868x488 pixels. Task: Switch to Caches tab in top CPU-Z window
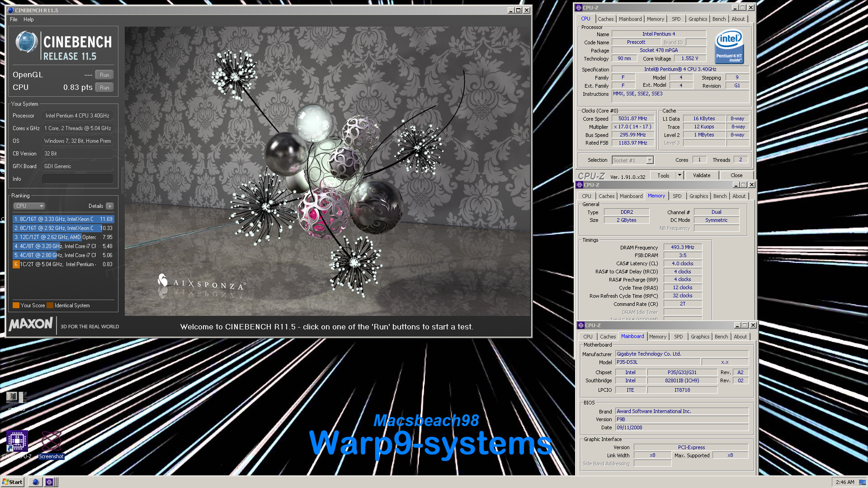pos(606,19)
